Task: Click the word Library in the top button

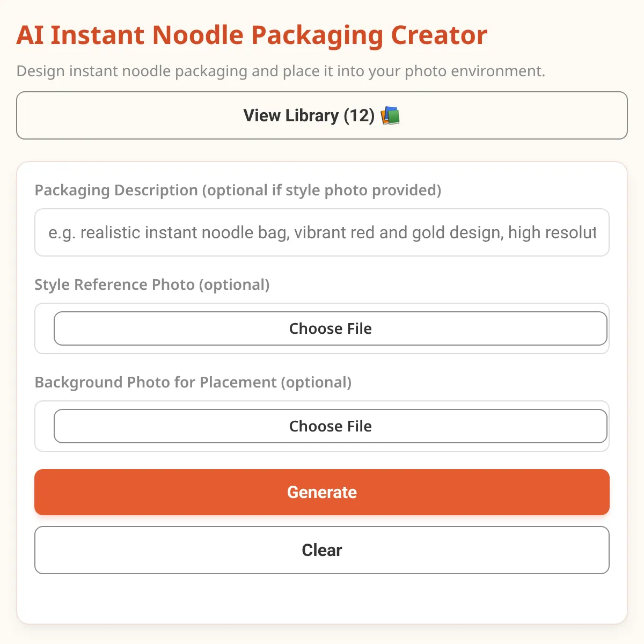Action: tap(312, 116)
